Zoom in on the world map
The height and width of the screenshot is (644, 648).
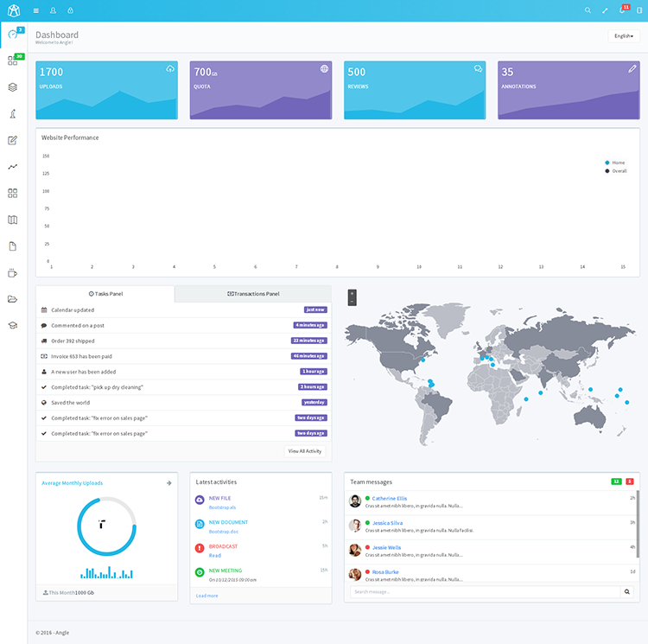coord(353,293)
